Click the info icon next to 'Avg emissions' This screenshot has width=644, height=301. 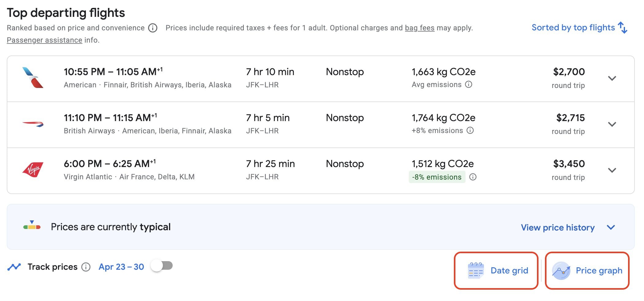[469, 85]
